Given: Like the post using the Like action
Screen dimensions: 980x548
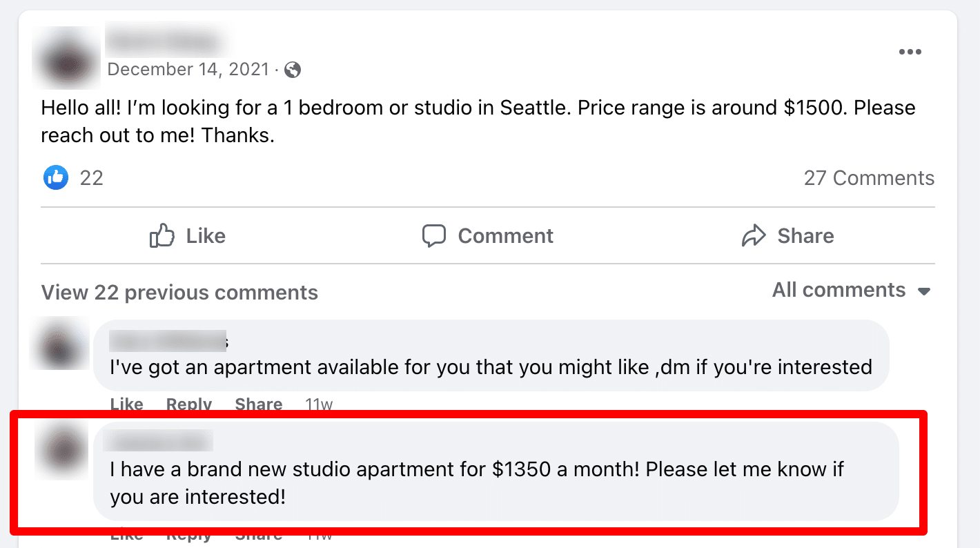Looking at the screenshot, I should point(186,235).
